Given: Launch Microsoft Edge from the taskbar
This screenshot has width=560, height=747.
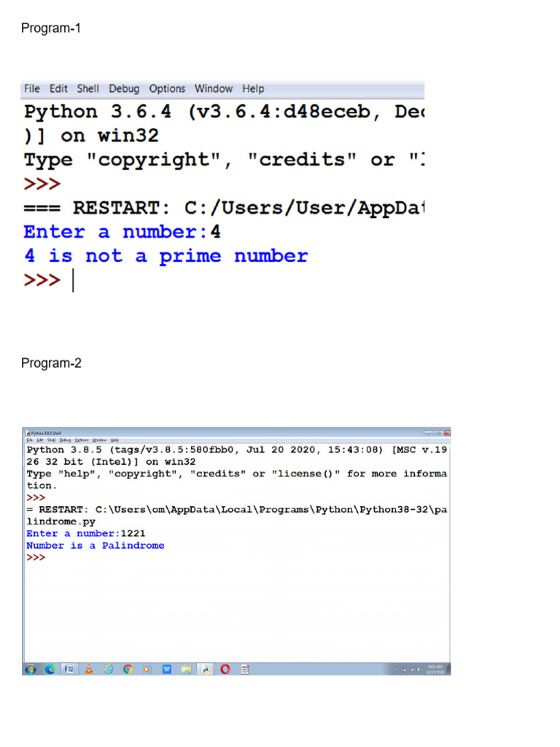Looking at the screenshot, I should [x=50, y=670].
